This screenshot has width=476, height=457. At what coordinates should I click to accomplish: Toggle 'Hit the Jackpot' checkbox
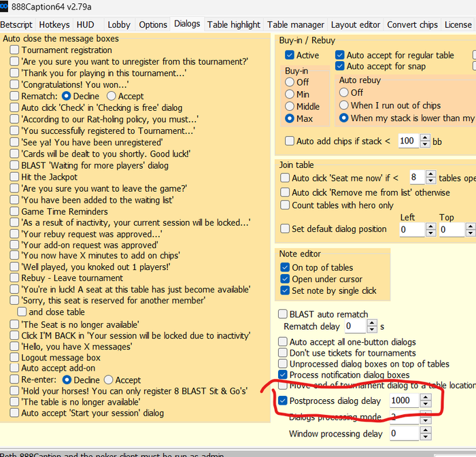pyautogui.click(x=14, y=177)
